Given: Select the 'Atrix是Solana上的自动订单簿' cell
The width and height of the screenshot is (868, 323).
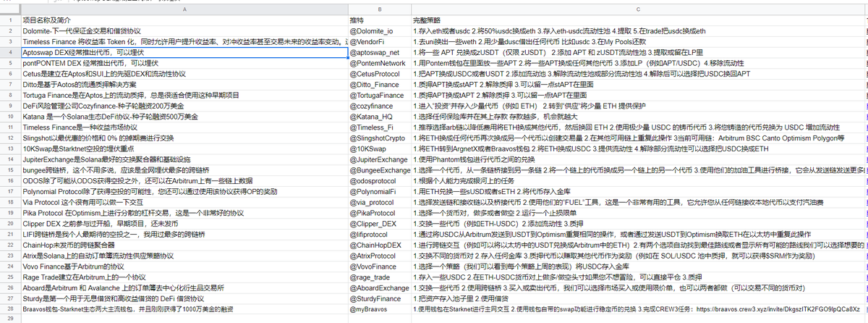Looking at the screenshot, I should (184, 255).
